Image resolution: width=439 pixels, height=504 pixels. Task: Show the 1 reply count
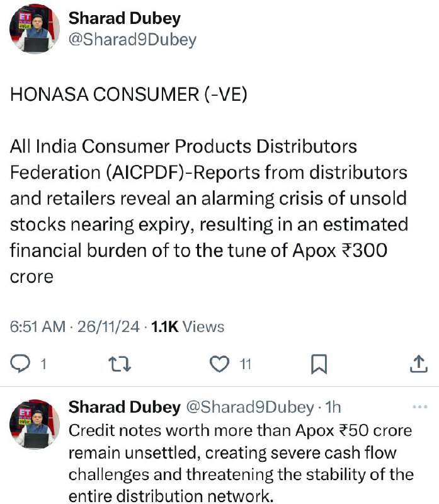43,365
